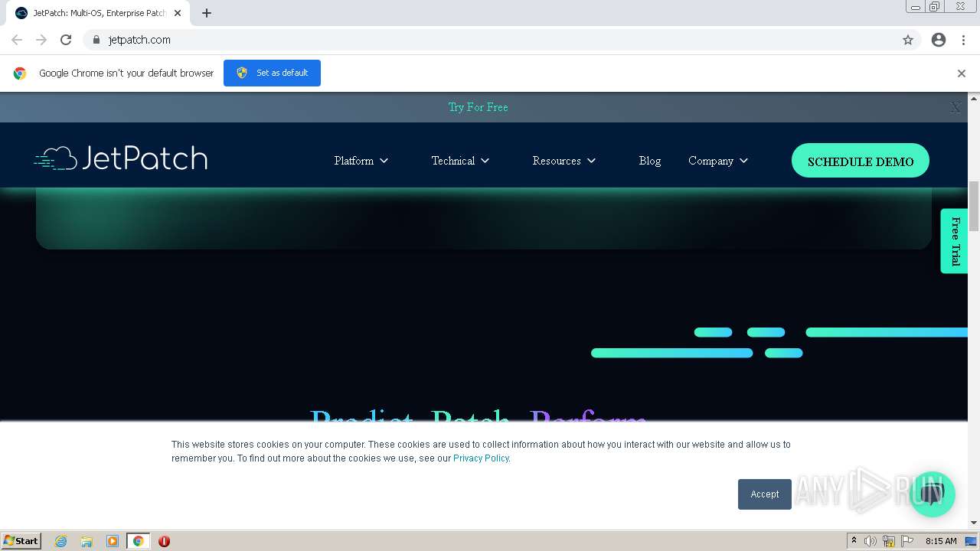The image size is (980, 551).
Task: Click the Action Center flag tray icon
Action: [x=907, y=541]
